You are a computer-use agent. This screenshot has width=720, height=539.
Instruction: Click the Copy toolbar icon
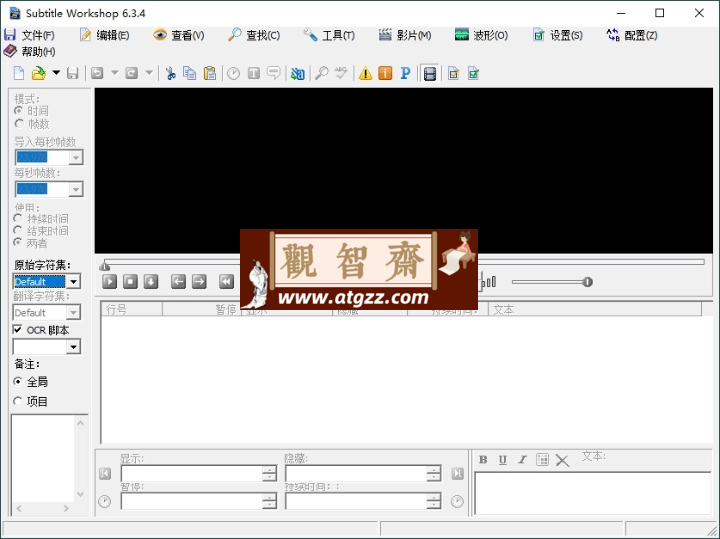click(189, 73)
